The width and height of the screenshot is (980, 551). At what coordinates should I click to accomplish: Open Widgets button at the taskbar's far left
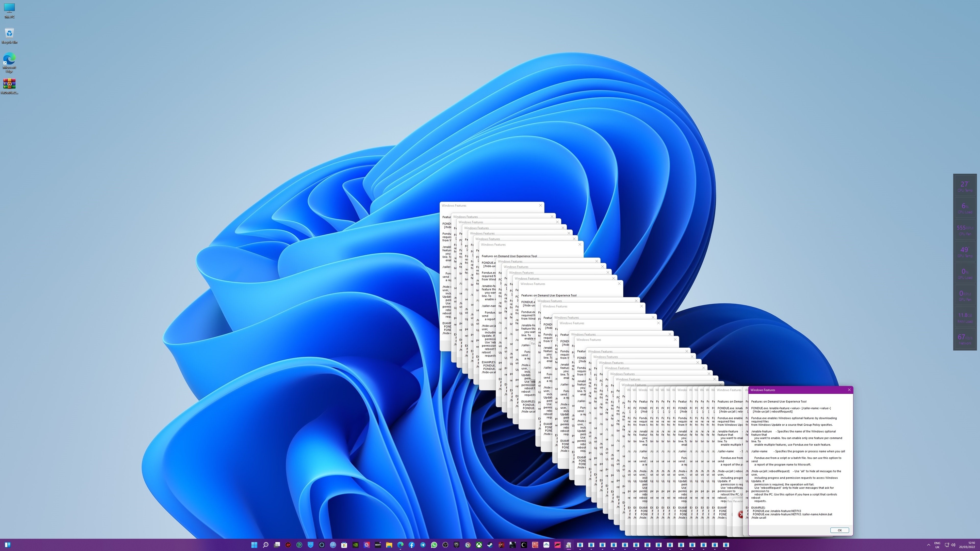click(7, 545)
